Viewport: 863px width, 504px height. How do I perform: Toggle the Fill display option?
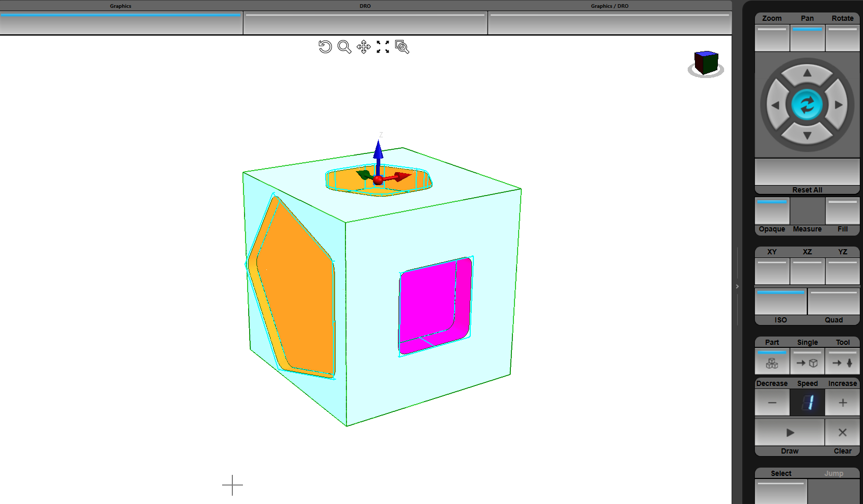tap(842, 211)
